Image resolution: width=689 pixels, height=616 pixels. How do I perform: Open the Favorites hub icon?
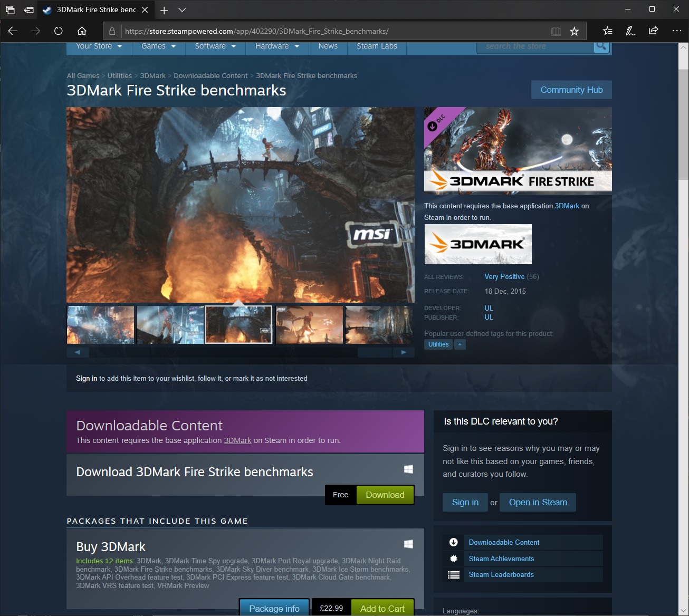click(x=608, y=31)
